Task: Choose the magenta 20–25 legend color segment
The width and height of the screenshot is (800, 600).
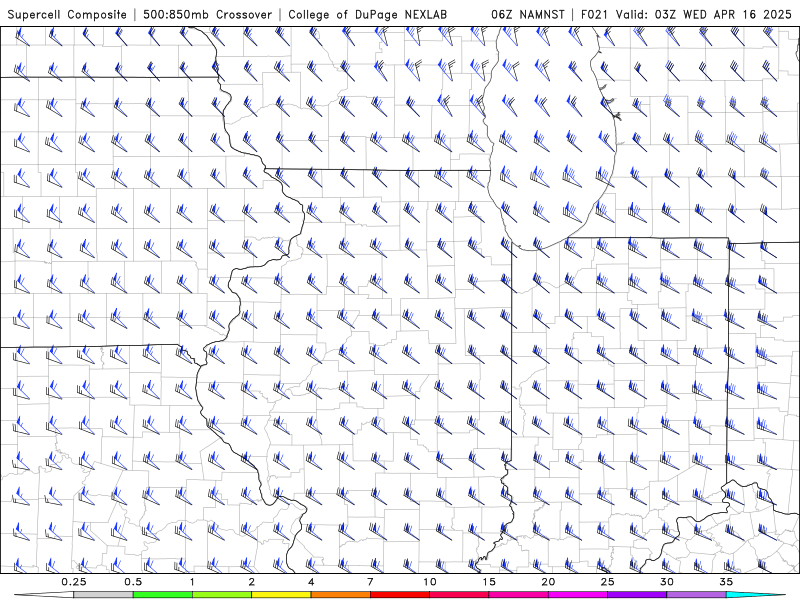Action: (x=578, y=595)
